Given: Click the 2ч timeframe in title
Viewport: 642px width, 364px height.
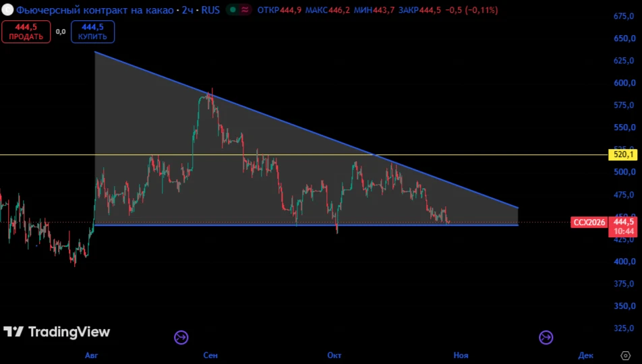Looking at the screenshot, I should coord(187,10).
